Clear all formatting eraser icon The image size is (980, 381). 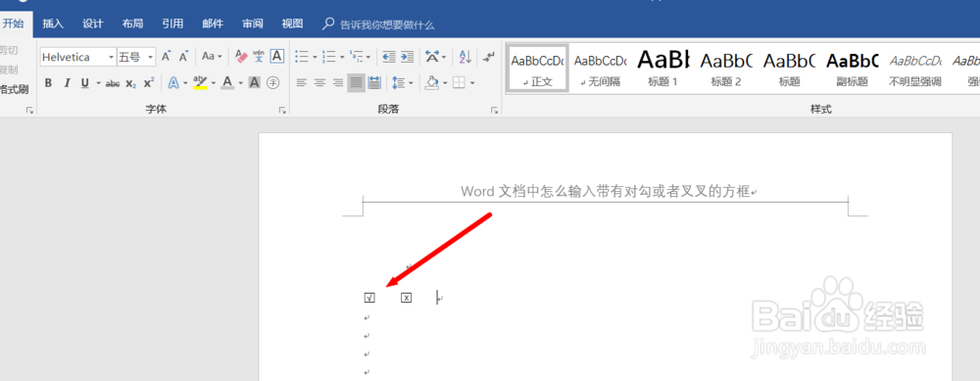(241, 57)
